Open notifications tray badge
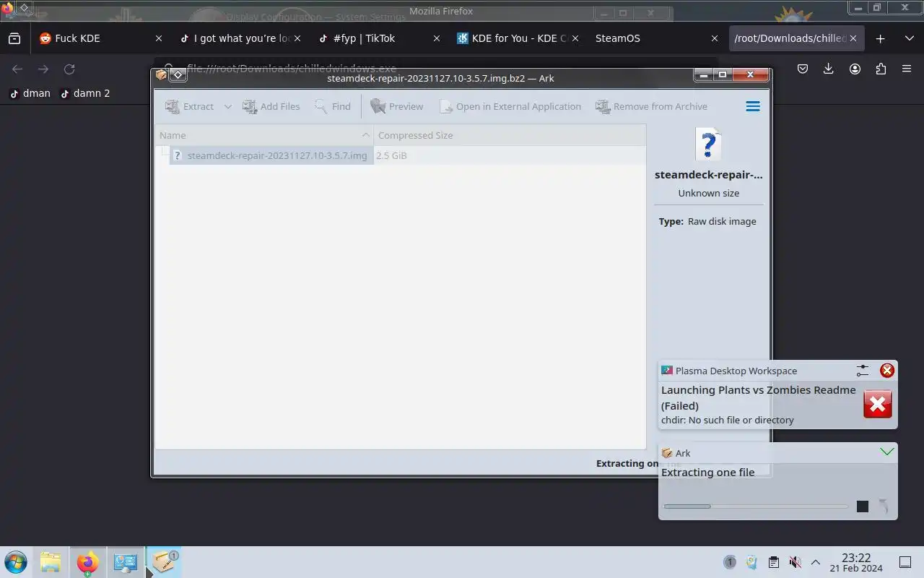Image resolution: width=924 pixels, height=578 pixels. tap(730, 562)
